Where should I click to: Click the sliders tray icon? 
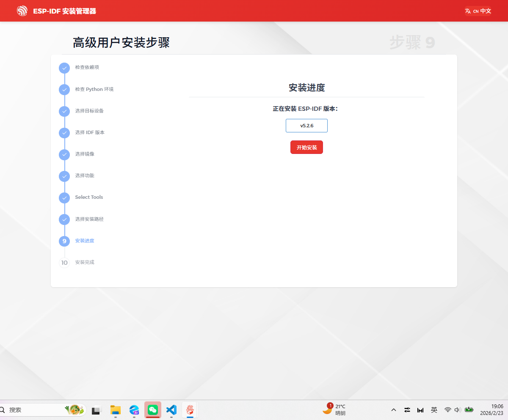(407, 410)
